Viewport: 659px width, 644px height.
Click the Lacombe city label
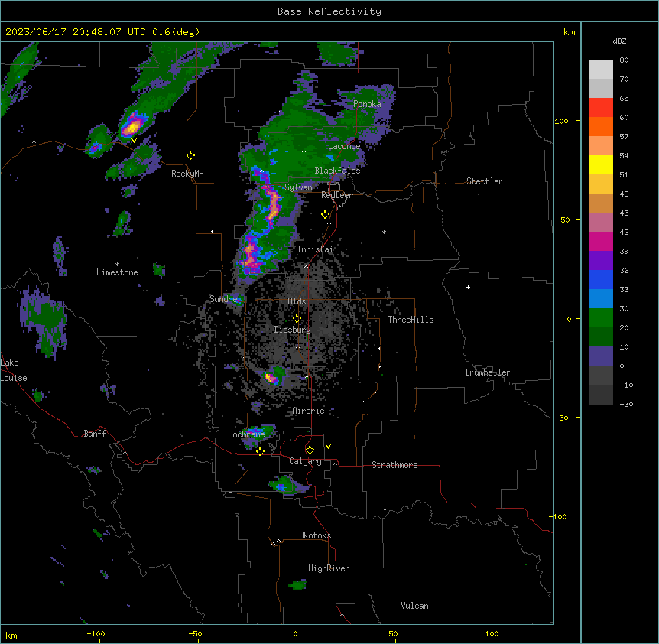pyautogui.click(x=344, y=146)
